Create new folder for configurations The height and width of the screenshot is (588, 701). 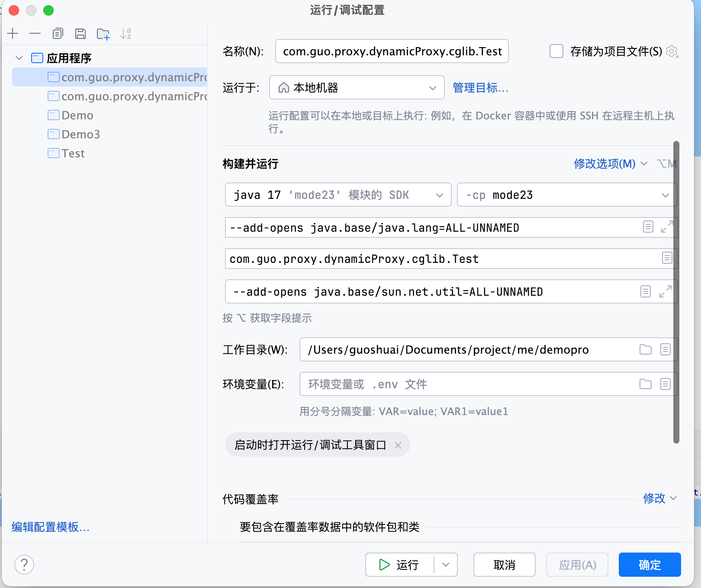[103, 34]
